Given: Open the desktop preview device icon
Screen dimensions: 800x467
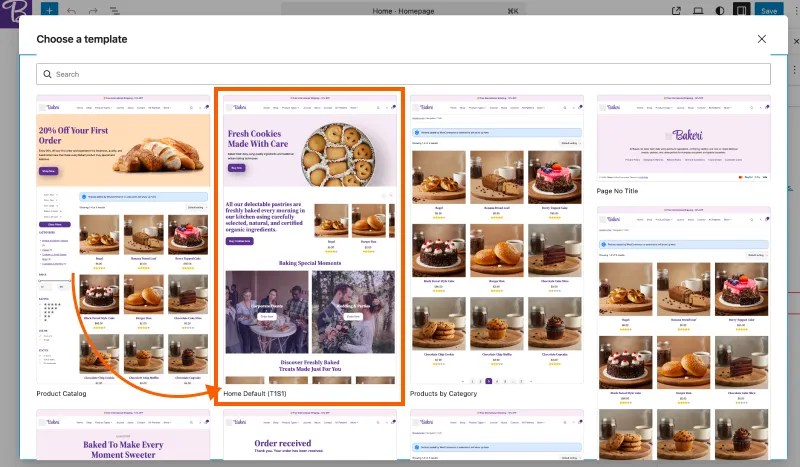Looking at the screenshot, I should tap(698, 11).
